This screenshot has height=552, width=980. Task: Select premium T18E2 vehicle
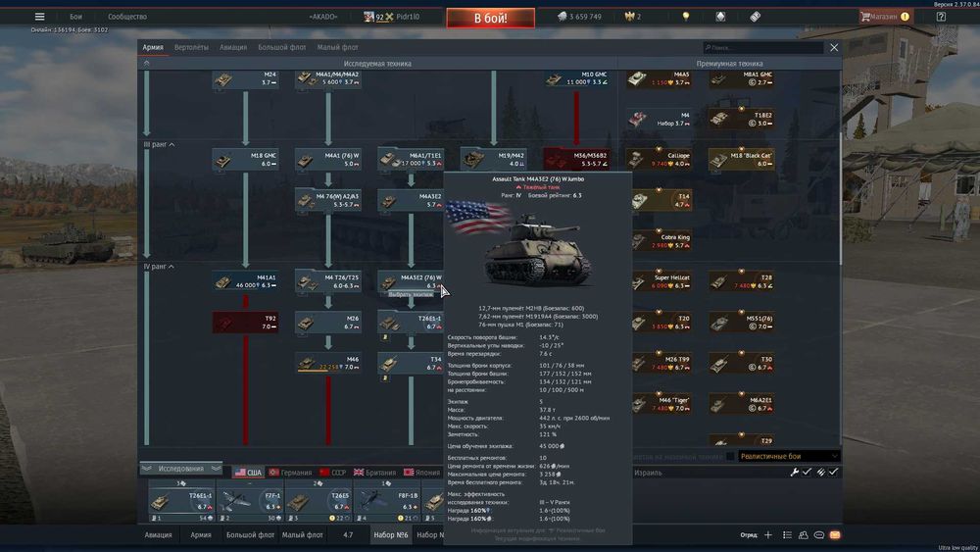[741, 119]
